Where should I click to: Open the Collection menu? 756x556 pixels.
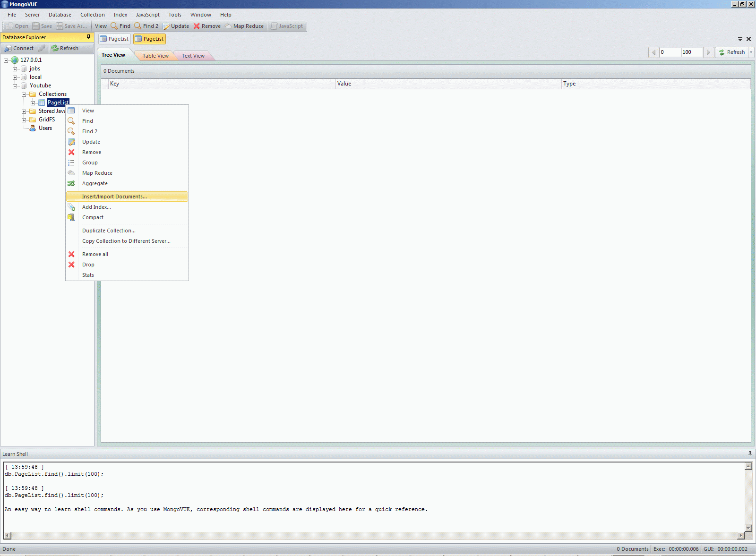[93, 15]
